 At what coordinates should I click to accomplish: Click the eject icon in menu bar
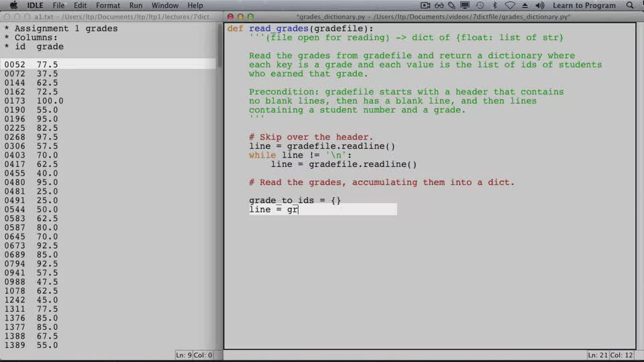coord(525,5)
